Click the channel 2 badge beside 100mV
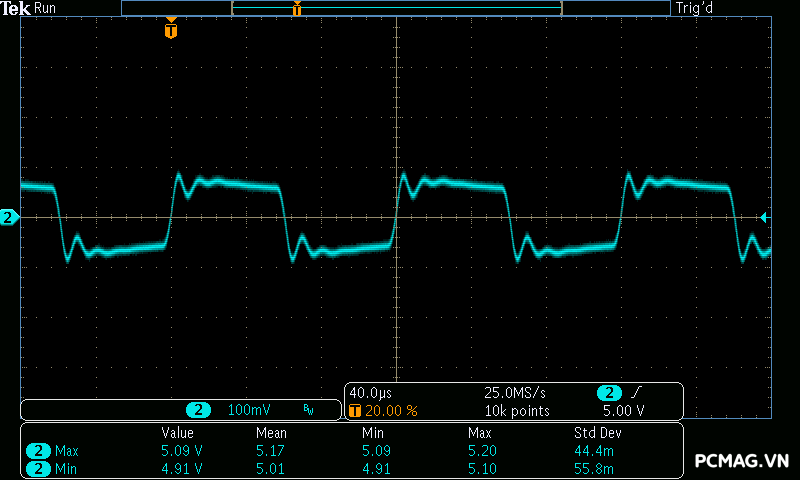Image resolution: width=800 pixels, height=480 pixels. (x=200, y=410)
